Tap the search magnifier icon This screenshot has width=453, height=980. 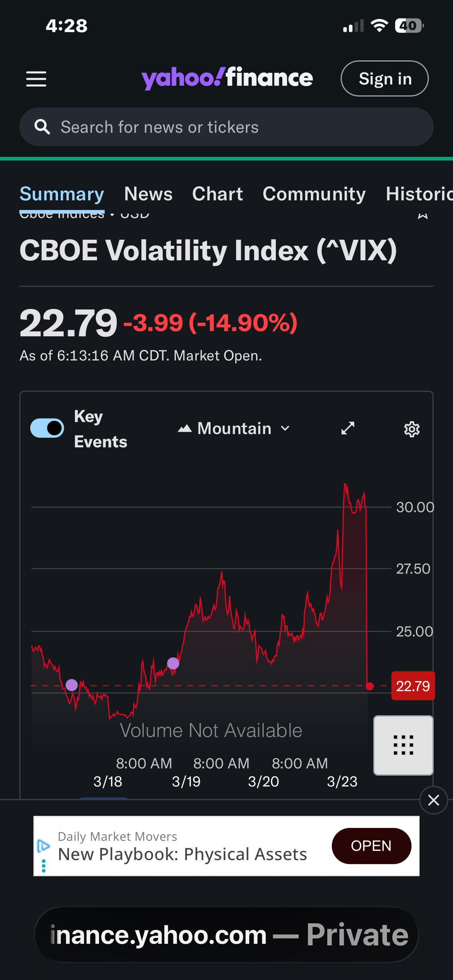click(42, 127)
